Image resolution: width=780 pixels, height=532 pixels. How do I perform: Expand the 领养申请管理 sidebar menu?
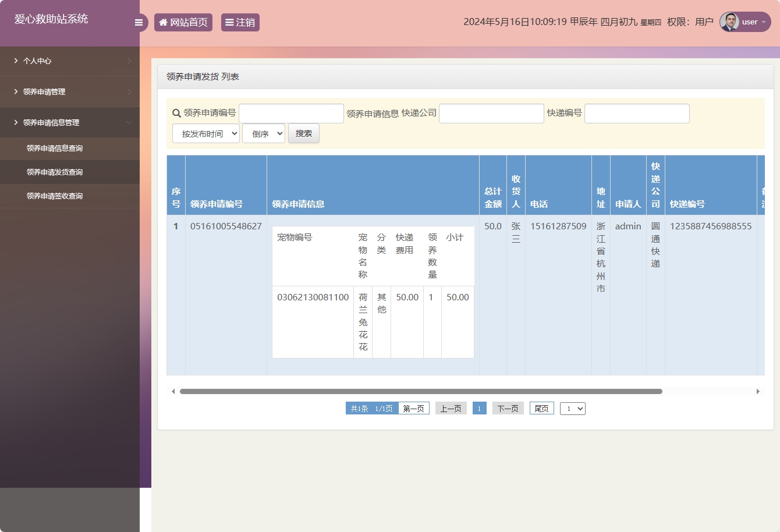point(70,92)
